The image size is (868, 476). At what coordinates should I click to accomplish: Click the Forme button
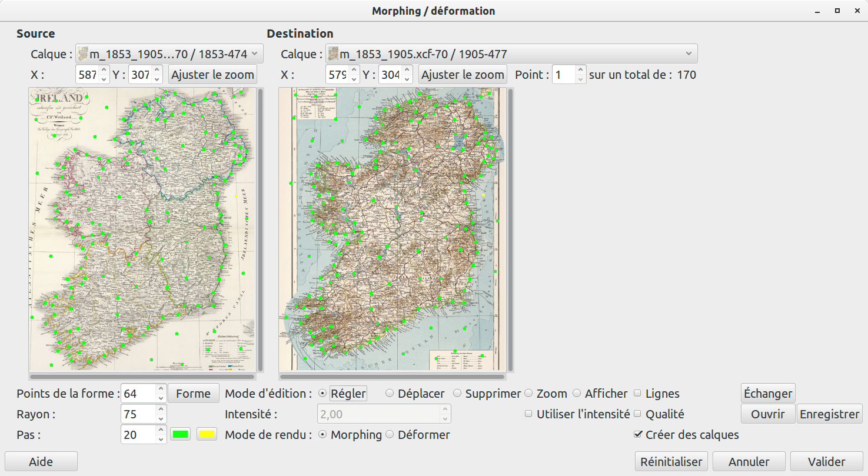(x=194, y=394)
